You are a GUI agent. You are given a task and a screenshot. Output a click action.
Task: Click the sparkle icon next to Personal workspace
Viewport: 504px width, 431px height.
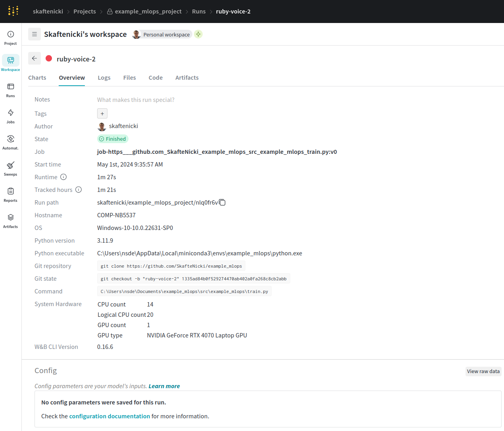(x=198, y=34)
